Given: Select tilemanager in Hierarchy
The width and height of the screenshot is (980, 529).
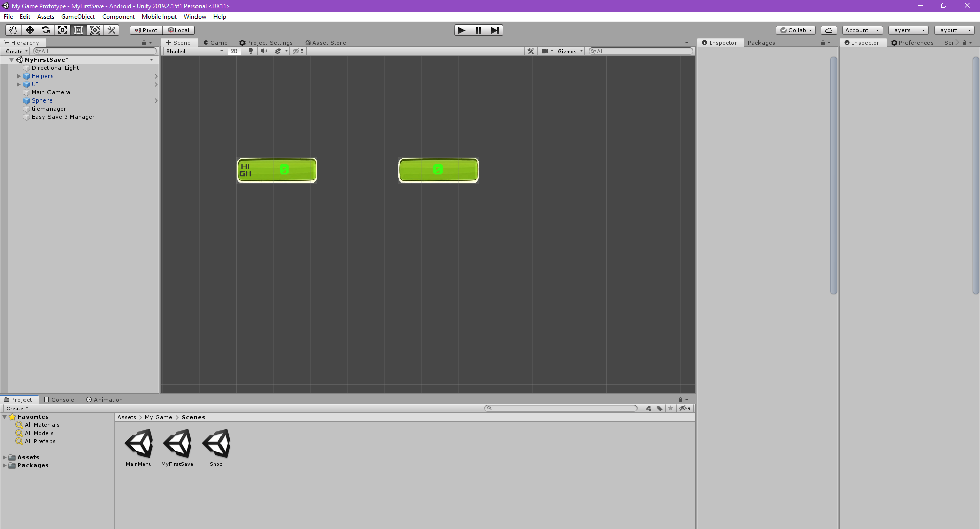Looking at the screenshot, I should coord(49,109).
